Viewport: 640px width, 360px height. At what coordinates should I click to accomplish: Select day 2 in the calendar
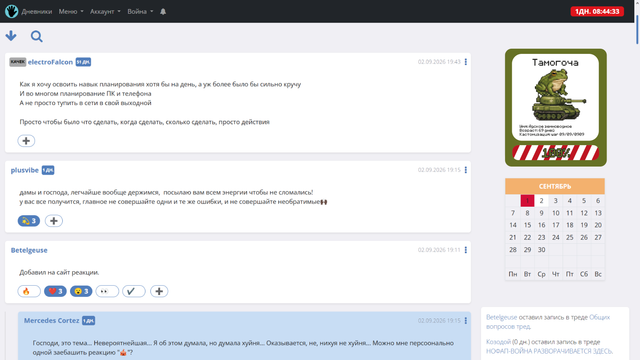click(541, 200)
